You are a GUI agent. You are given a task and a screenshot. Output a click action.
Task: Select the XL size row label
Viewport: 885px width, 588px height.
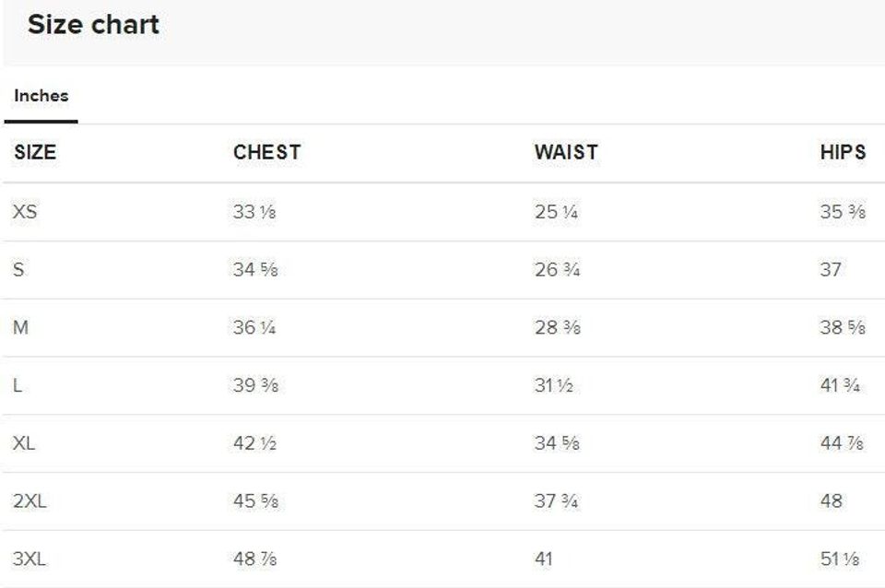pyautogui.click(x=25, y=444)
